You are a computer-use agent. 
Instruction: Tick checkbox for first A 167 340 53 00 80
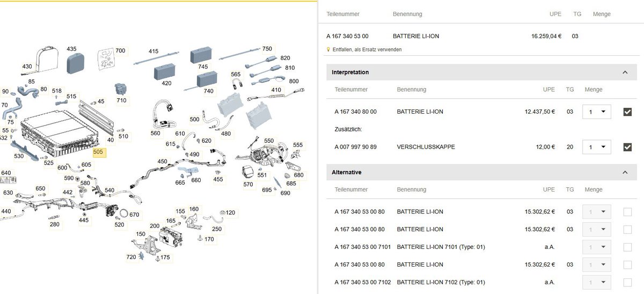(x=627, y=212)
